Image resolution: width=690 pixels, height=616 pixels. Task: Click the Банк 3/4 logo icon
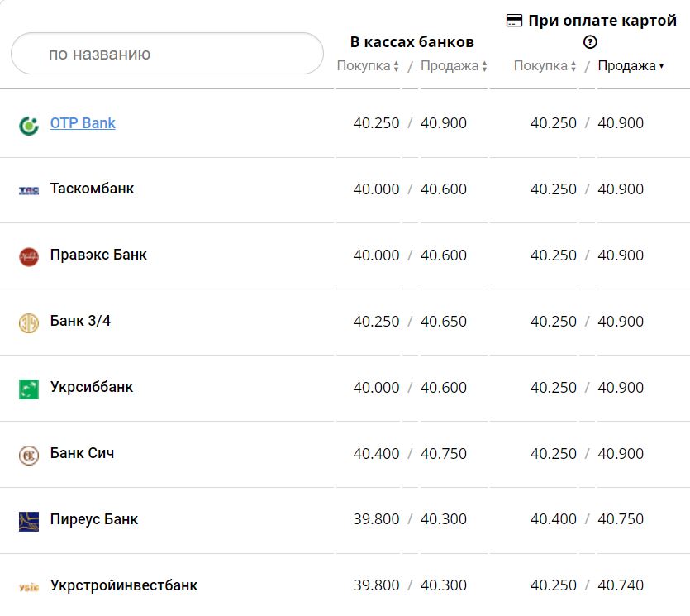click(x=29, y=322)
